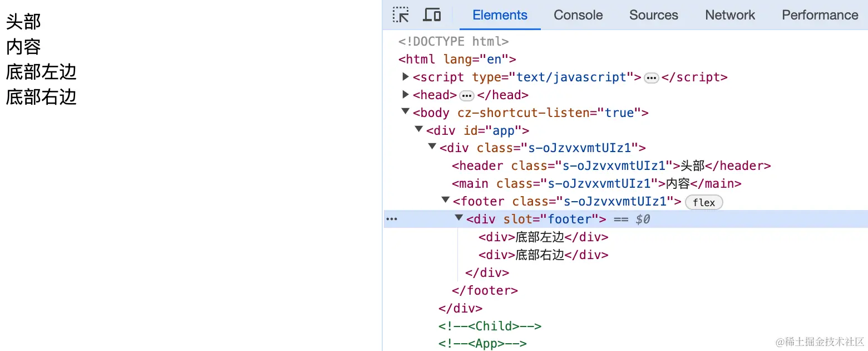
Task: Select the header element with 头部
Action: pos(611,165)
